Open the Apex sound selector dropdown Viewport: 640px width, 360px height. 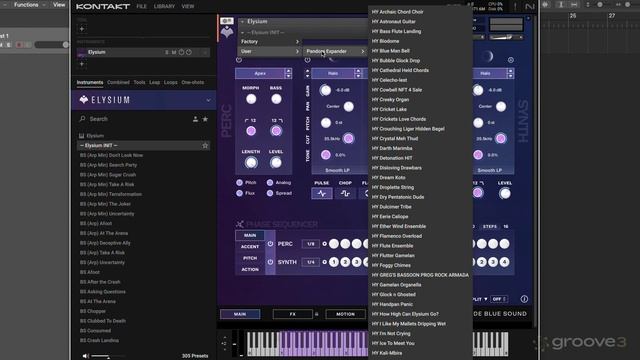coord(260,73)
